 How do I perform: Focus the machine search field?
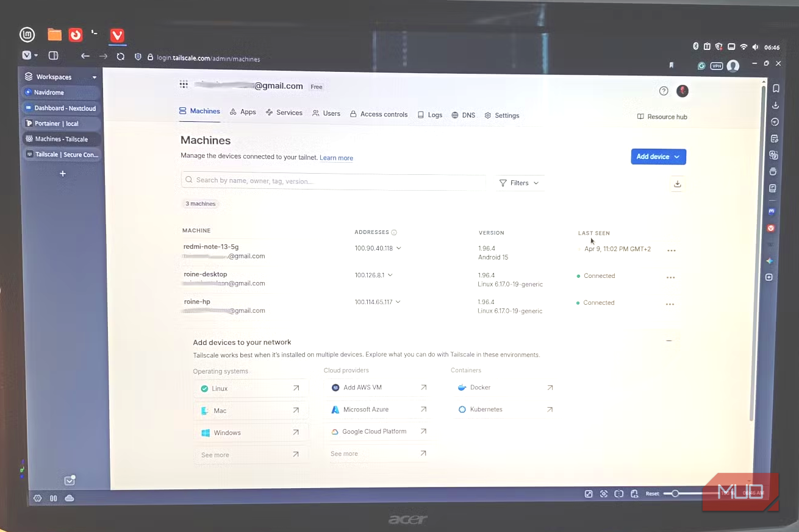[333, 180]
